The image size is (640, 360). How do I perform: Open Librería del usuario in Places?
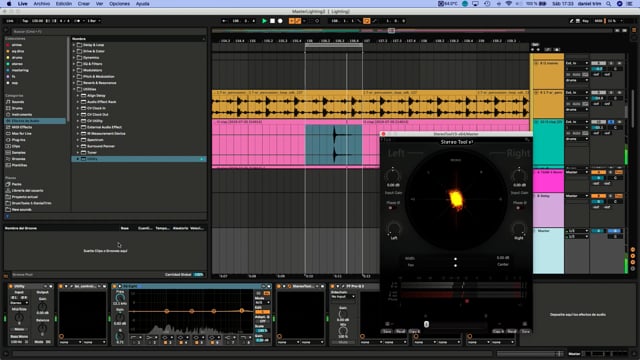coord(24,191)
